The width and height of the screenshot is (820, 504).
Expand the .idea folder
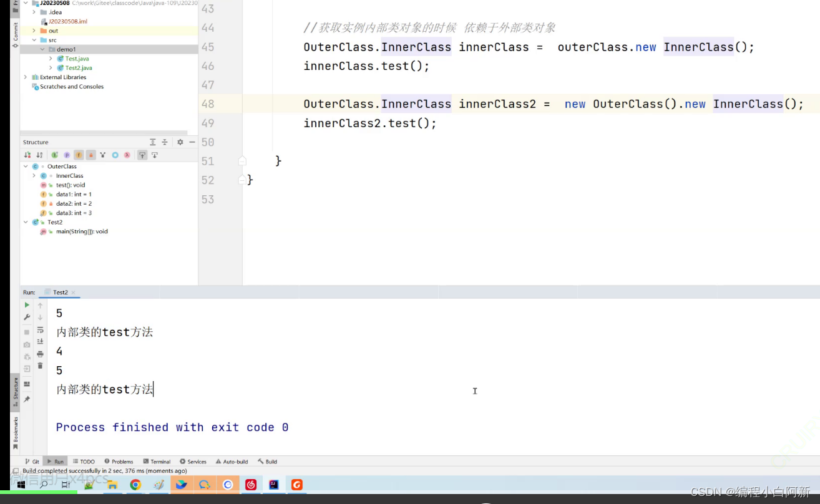tap(34, 12)
